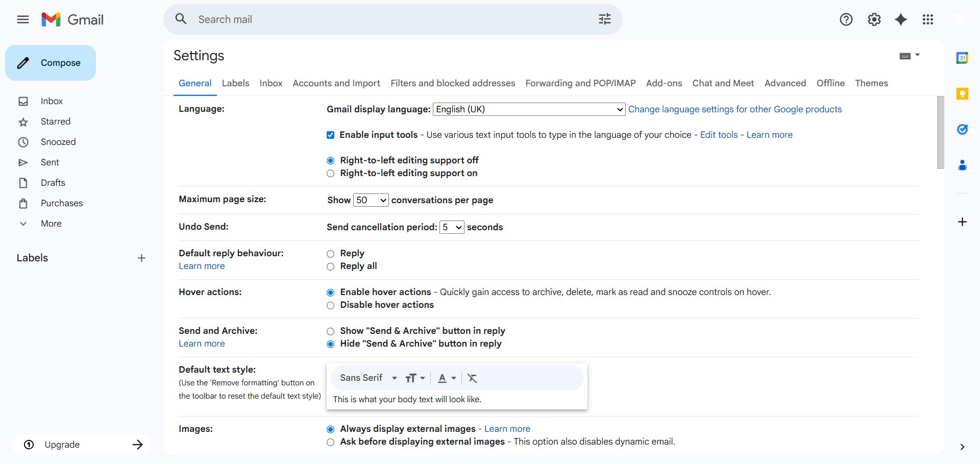Click the Remove formatting icon
This screenshot has height=464, width=980.
coord(472,378)
